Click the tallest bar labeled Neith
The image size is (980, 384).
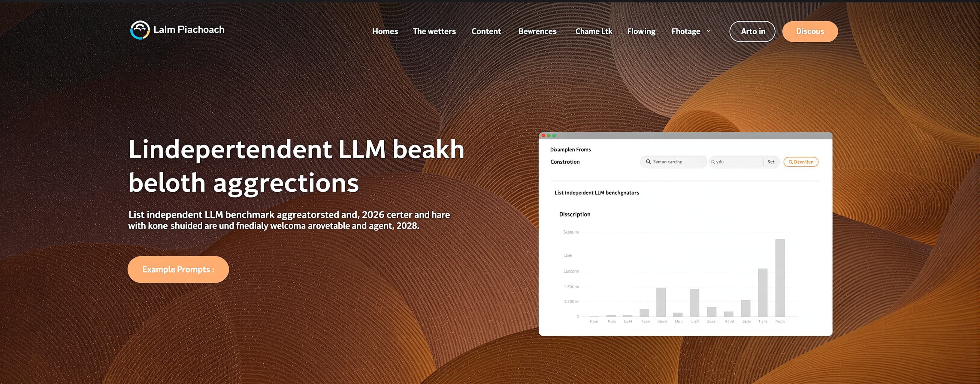tap(780, 278)
